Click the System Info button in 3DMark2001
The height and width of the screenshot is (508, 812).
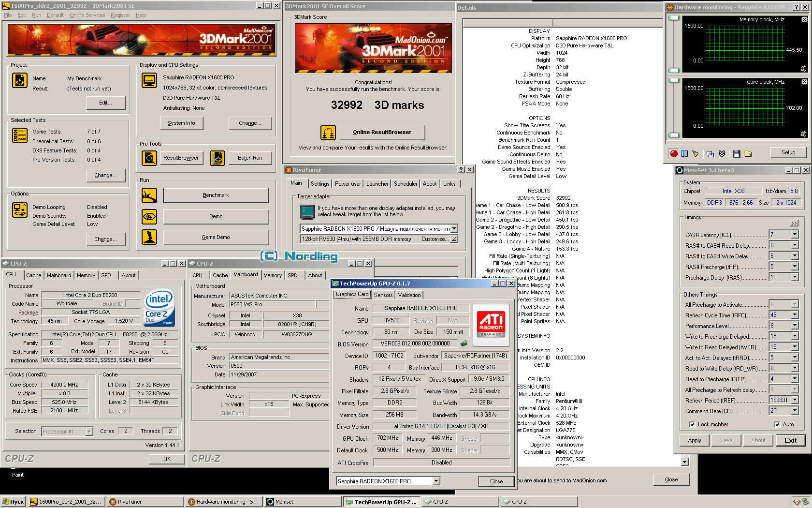tap(181, 123)
